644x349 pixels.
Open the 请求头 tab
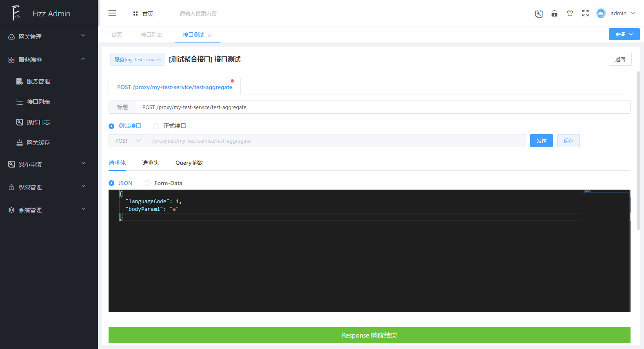point(151,163)
